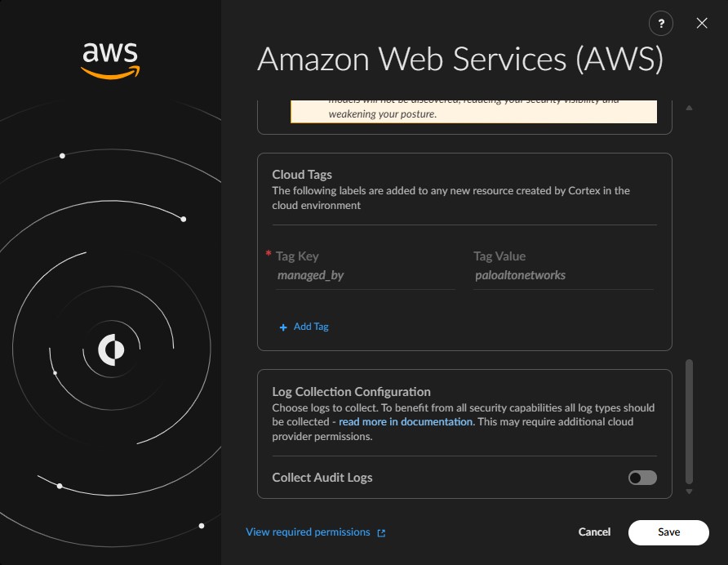
Task: Click the vertical scrollbar thumb
Action: click(689, 421)
